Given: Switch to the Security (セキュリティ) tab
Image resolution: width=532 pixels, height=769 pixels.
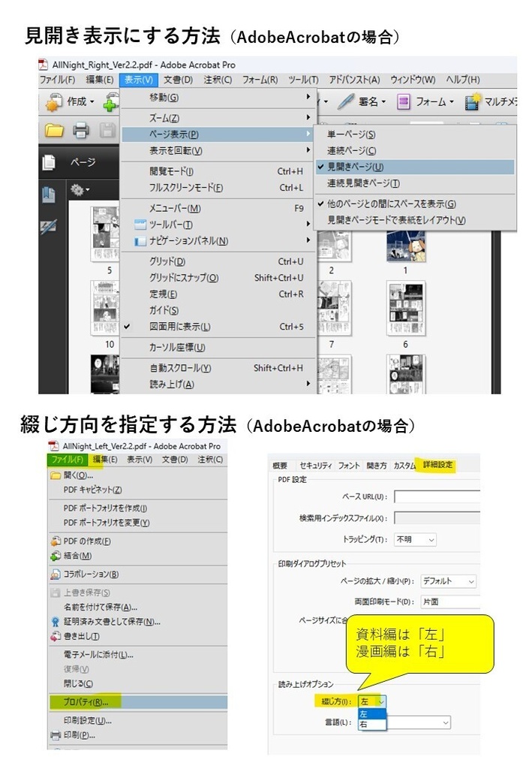Looking at the screenshot, I should pyautogui.click(x=316, y=466).
